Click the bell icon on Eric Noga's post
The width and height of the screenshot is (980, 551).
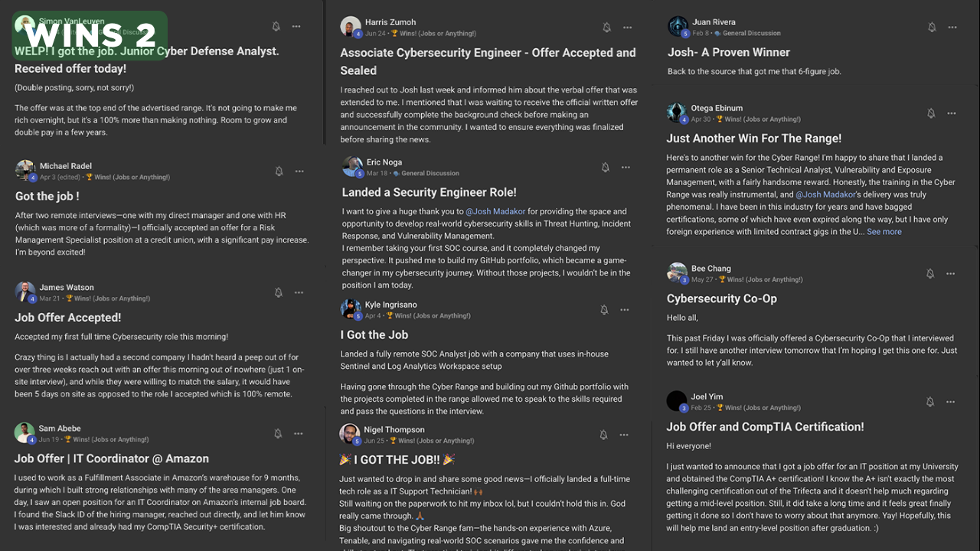pos(605,168)
